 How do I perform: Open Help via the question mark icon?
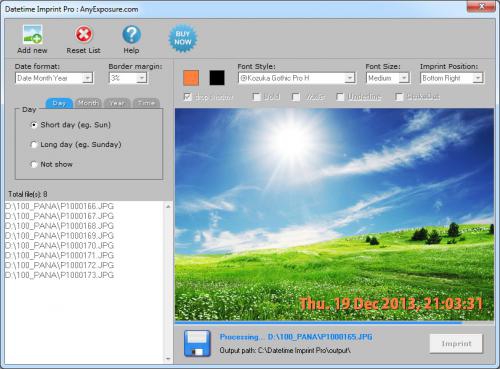pos(131,35)
